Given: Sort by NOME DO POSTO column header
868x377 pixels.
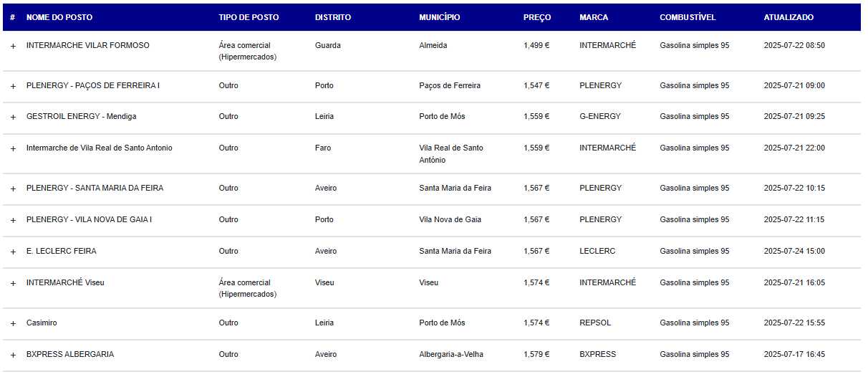Looking at the screenshot, I should (x=59, y=17).
